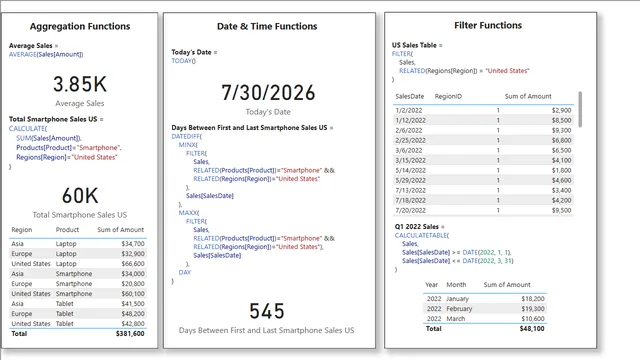Click the $9,300 amount cell
Viewport: 640px width, 360px height.
[x=561, y=130]
